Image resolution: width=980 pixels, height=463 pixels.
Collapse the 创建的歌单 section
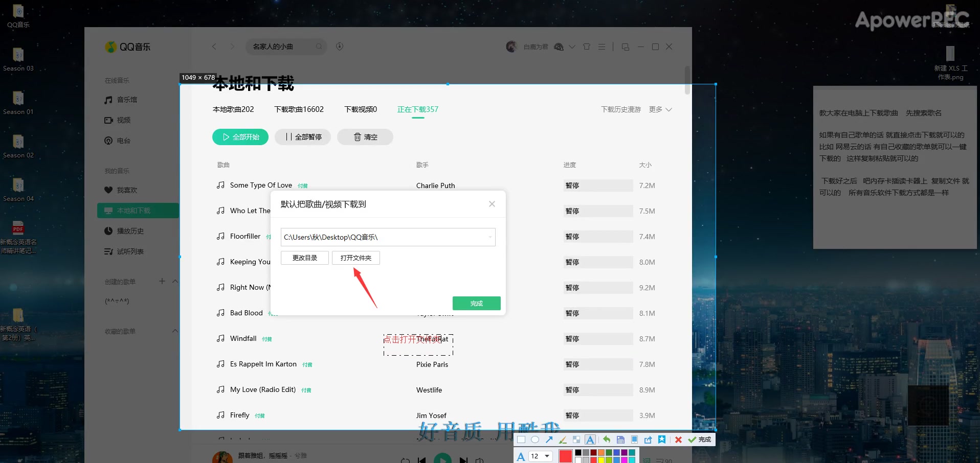coord(175,281)
